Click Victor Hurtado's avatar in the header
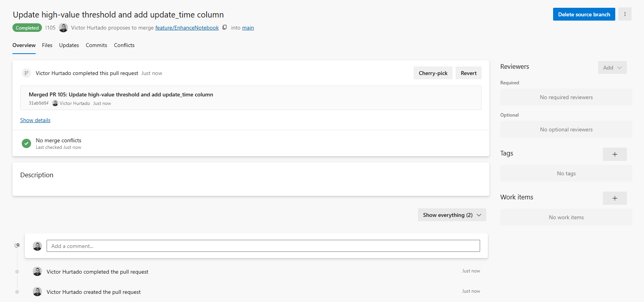Viewport: 644px width, 302px height. coord(63,28)
